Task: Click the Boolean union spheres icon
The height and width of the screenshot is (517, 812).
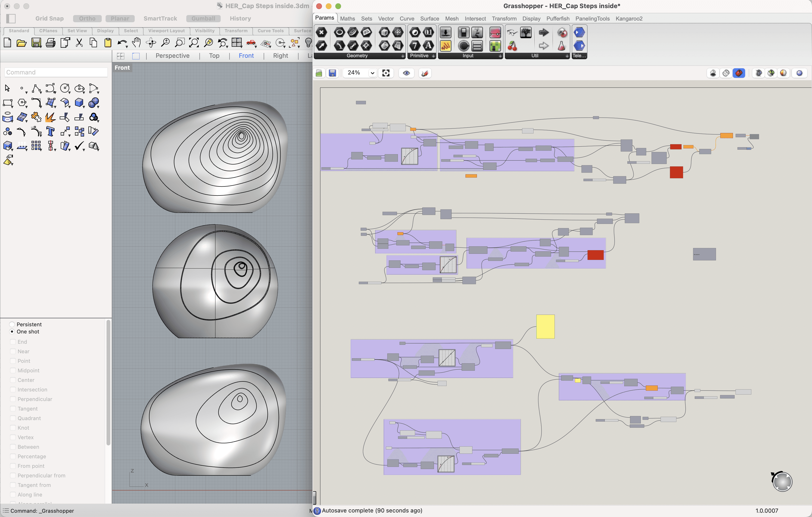Action: point(93,102)
